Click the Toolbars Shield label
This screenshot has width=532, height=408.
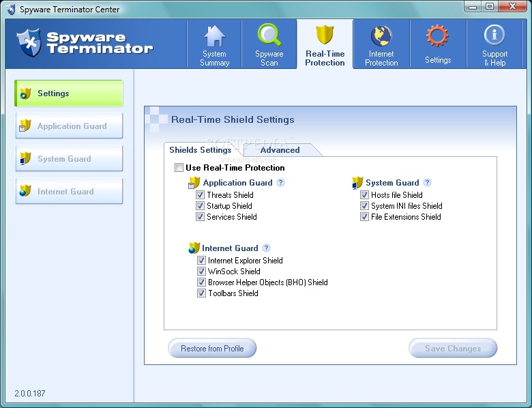[233, 293]
